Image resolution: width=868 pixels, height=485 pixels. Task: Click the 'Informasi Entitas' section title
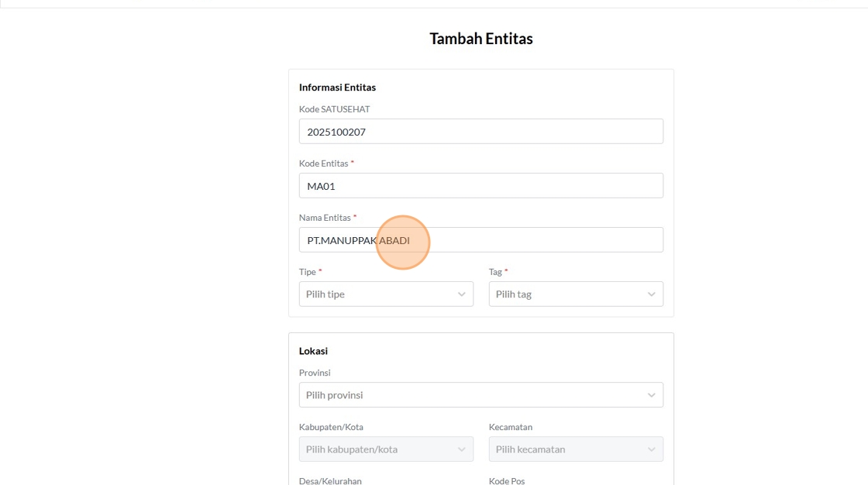tap(337, 88)
